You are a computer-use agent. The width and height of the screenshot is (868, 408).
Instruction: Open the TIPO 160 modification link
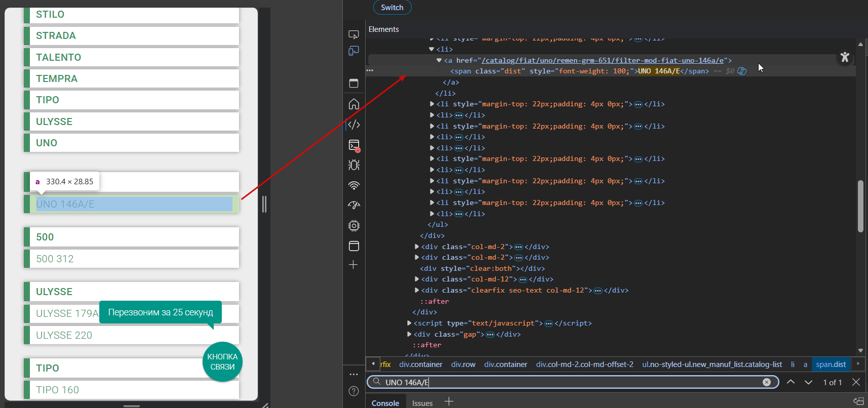coord(131,390)
